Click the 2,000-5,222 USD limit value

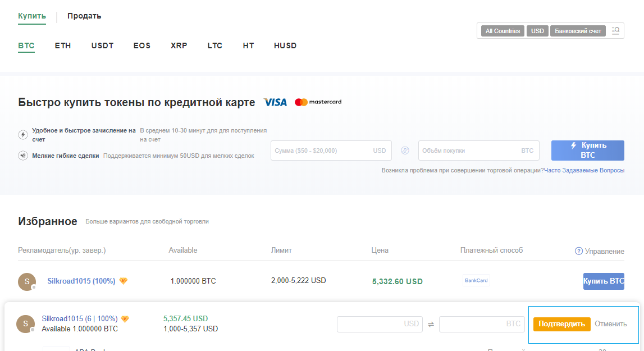(x=299, y=281)
